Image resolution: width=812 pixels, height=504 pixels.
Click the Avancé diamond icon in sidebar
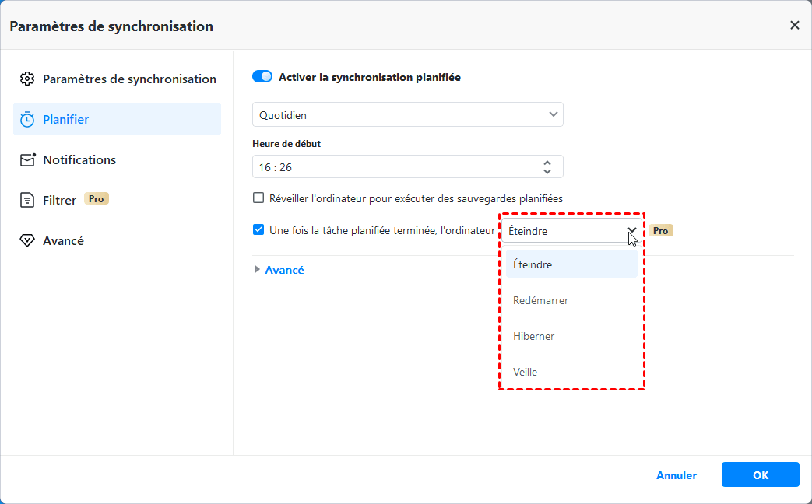point(27,240)
